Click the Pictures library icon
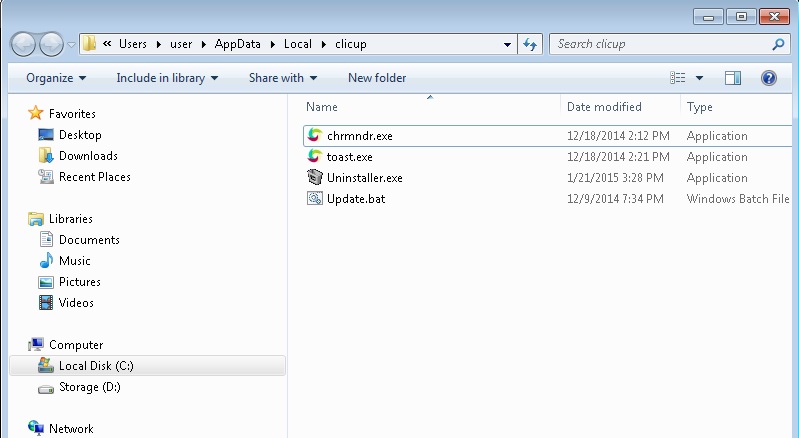Image resolution: width=799 pixels, height=438 pixels. (x=46, y=282)
